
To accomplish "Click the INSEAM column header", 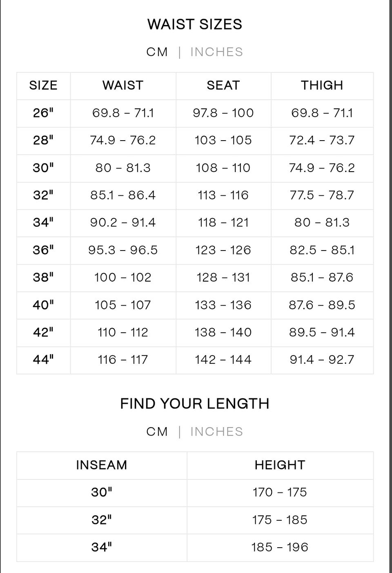I will 102,465.
